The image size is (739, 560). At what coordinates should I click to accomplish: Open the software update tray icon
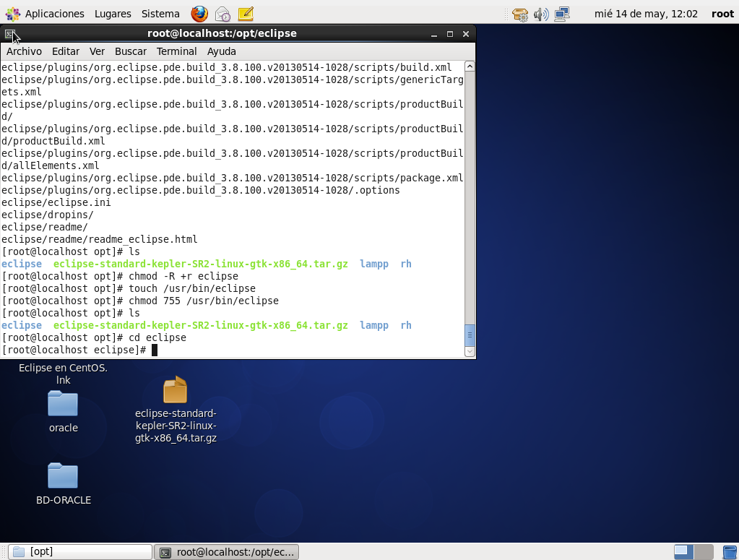pos(520,14)
